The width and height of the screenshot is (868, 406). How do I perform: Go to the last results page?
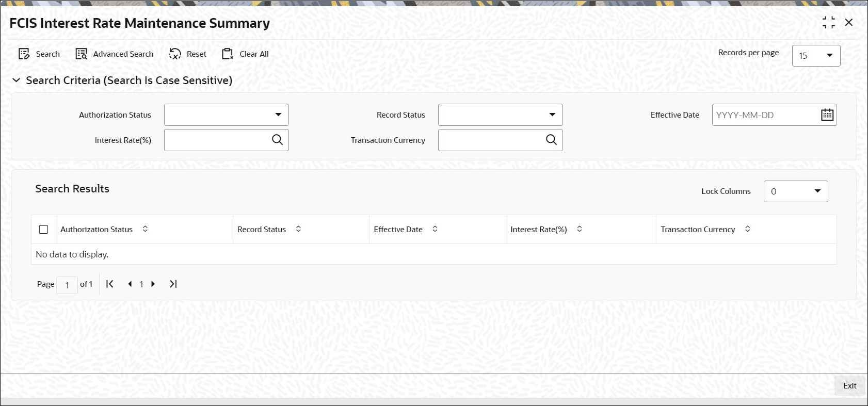173,284
